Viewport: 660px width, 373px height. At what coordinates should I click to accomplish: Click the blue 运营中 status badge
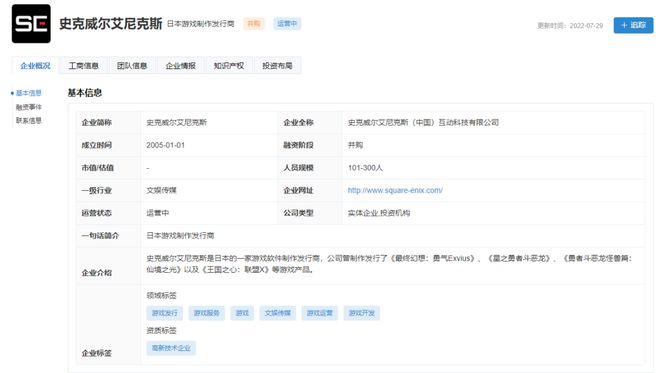[x=287, y=24]
